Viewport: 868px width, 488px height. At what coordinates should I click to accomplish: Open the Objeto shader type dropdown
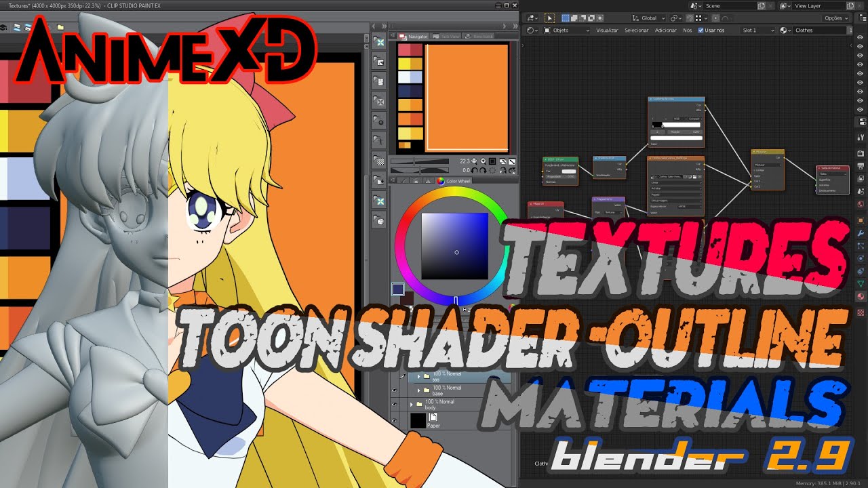point(567,30)
